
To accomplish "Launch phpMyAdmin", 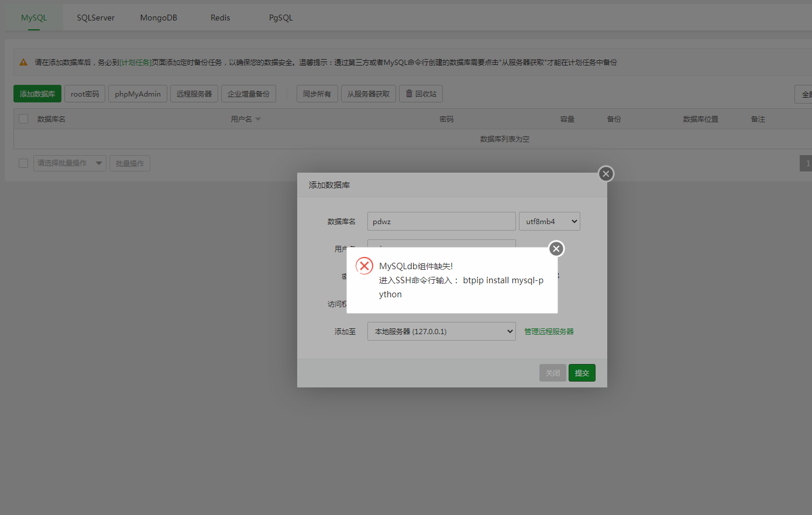I will tap(138, 94).
